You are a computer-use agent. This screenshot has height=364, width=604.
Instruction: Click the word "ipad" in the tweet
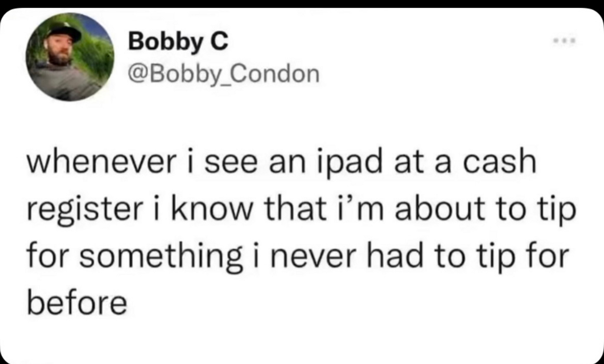point(350,166)
